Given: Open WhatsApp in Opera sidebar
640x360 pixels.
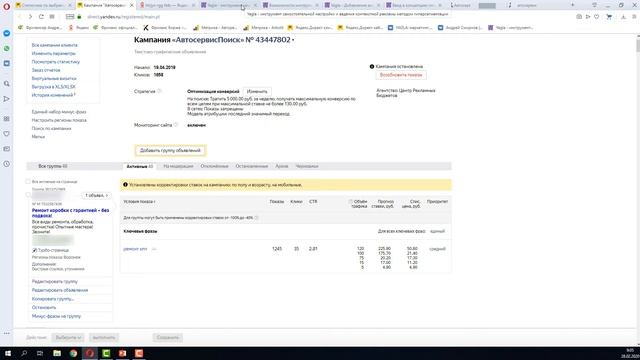Looking at the screenshot, I should (x=7, y=48).
